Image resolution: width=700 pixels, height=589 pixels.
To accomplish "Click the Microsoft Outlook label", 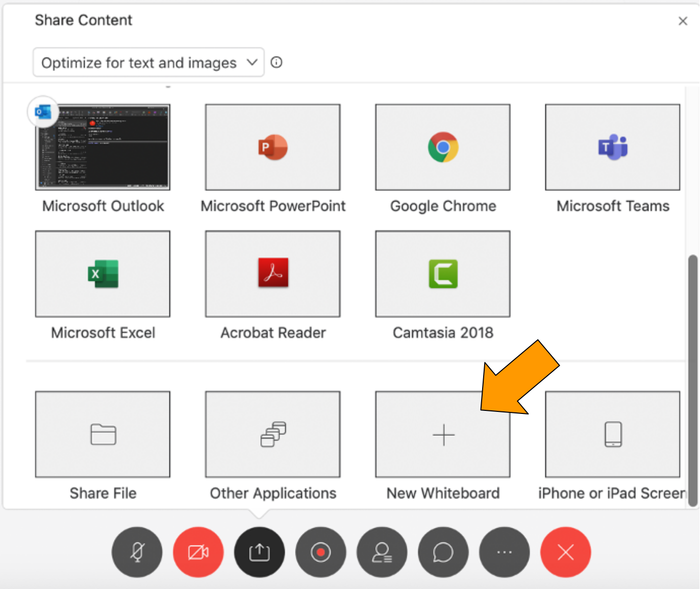I will [x=103, y=206].
